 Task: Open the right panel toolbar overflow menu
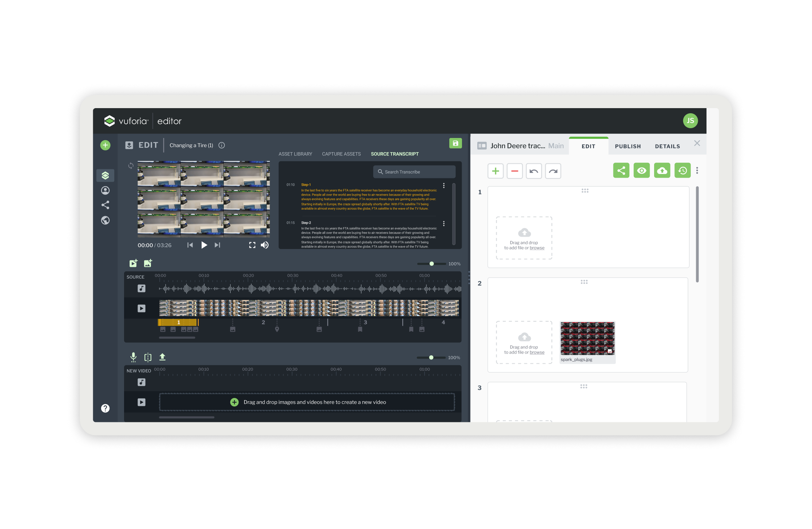[697, 171]
